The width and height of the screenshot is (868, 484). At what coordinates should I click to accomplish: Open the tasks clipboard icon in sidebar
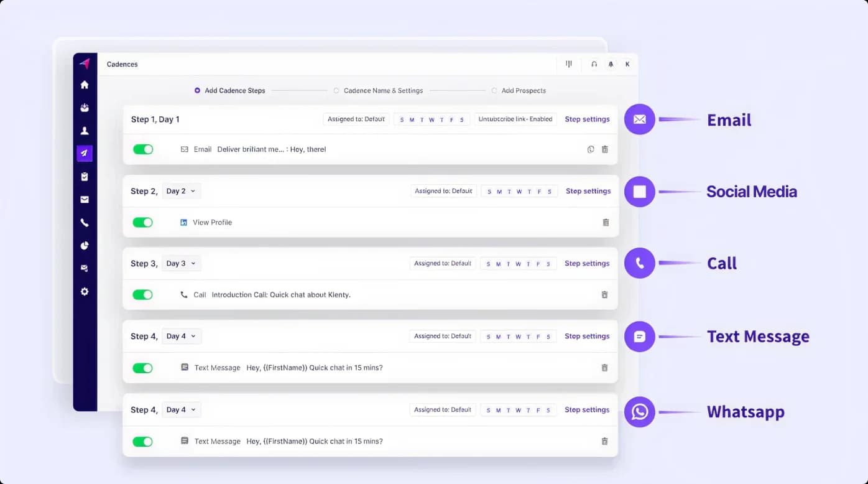click(x=85, y=177)
